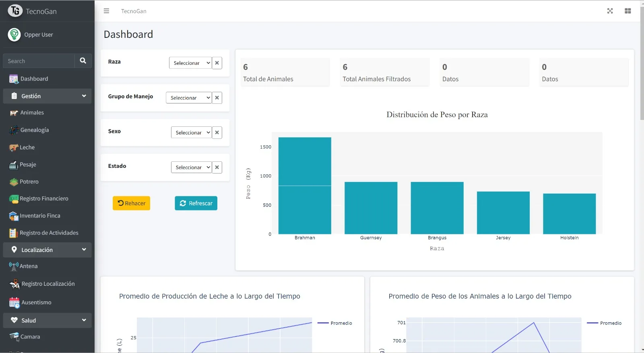Image resolution: width=644 pixels, height=353 pixels.
Task: Click the Holstein bar in chart
Action: pyautogui.click(x=570, y=214)
